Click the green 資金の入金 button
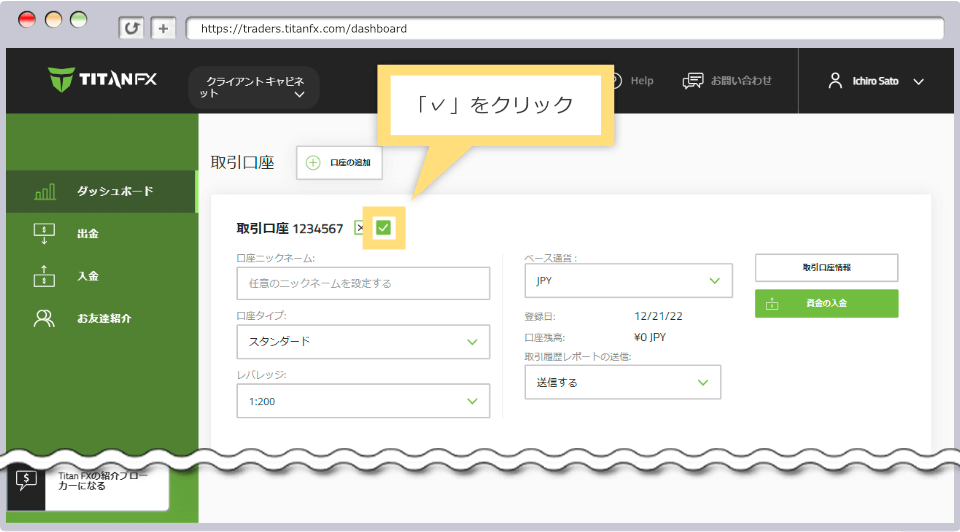Image resolution: width=960 pixels, height=532 pixels. (827, 303)
